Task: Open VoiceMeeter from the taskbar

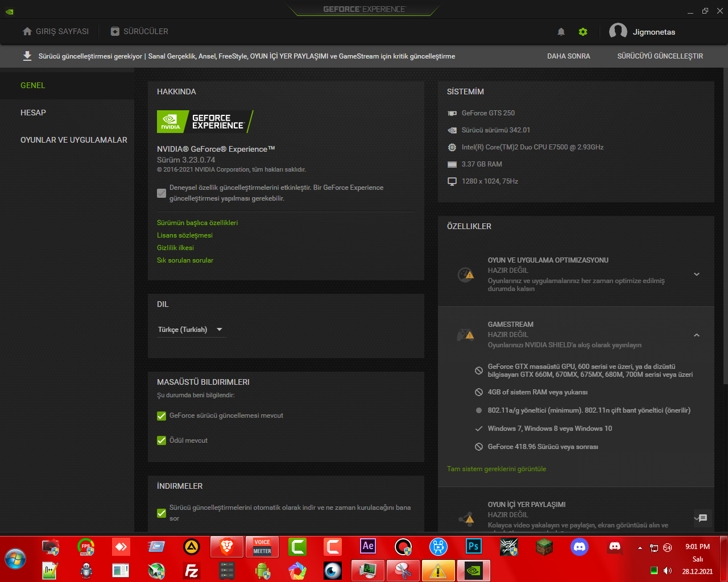Action: pyautogui.click(x=262, y=547)
